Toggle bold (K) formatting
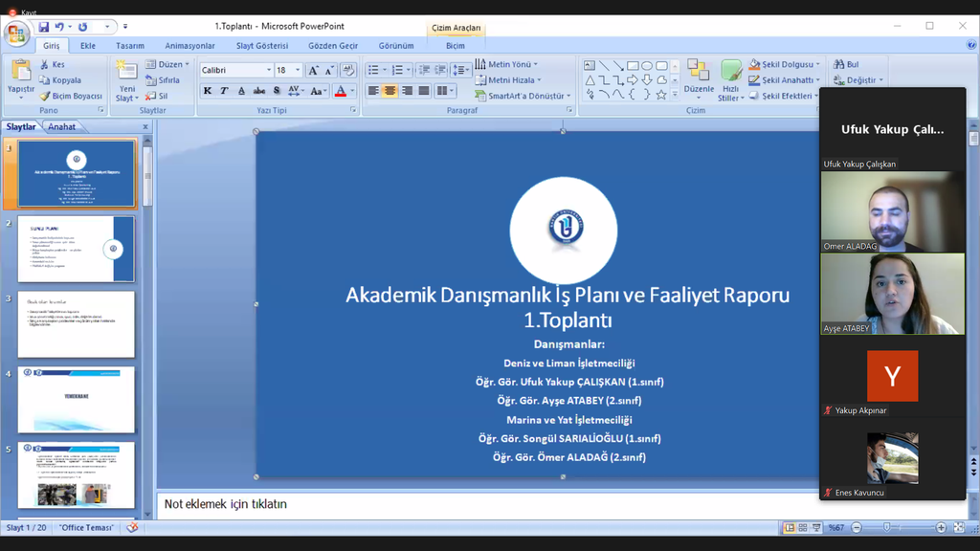Viewport: 980px width, 551px height. 208,91
